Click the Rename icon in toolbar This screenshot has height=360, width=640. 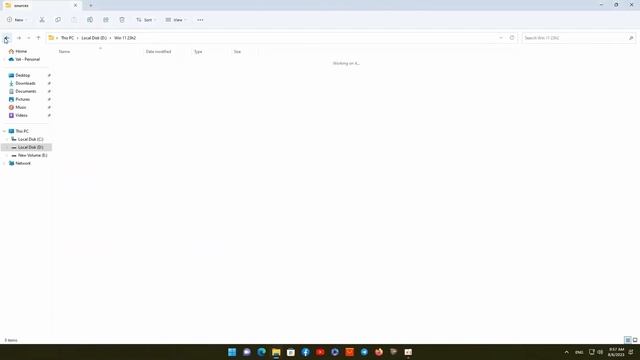pos(90,20)
